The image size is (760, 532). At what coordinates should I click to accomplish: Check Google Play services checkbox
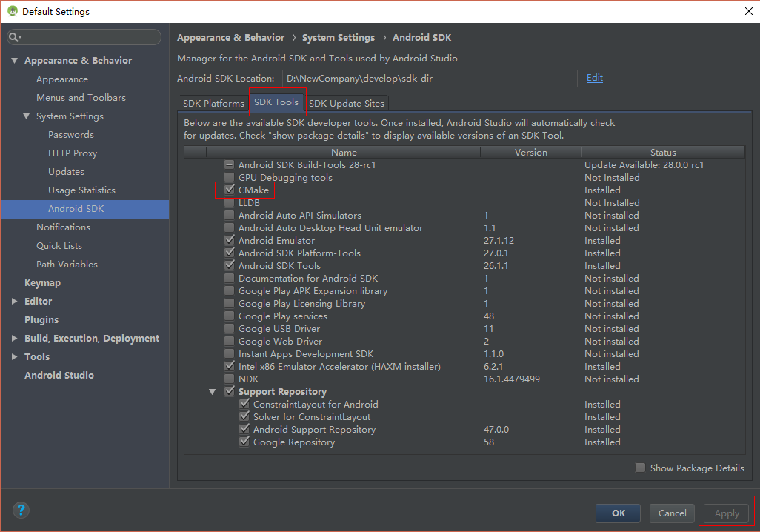tap(230, 316)
